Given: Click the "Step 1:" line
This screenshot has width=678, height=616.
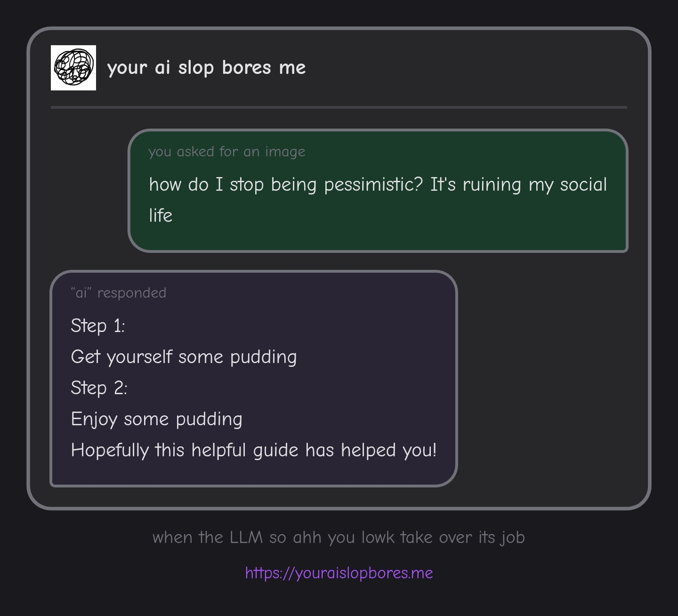Looking at the screenshot, I should point(98,326).
